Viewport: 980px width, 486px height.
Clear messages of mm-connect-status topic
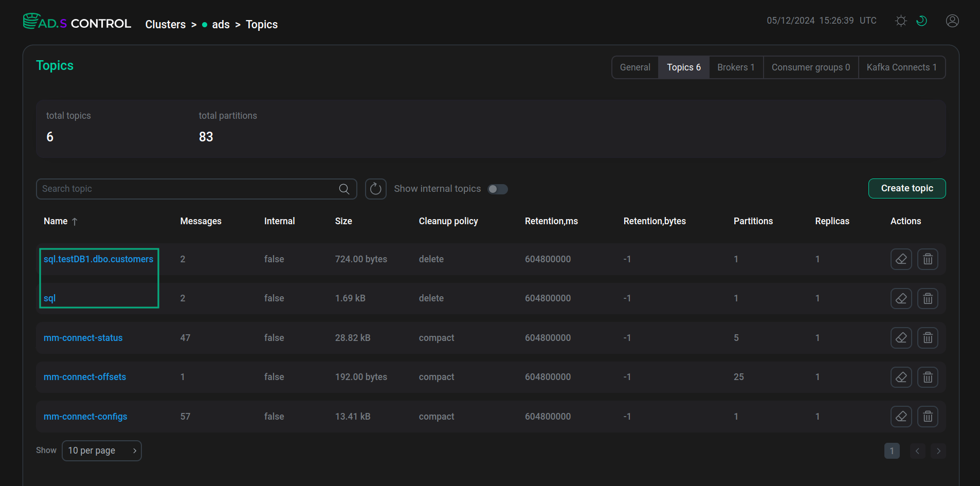901,338
